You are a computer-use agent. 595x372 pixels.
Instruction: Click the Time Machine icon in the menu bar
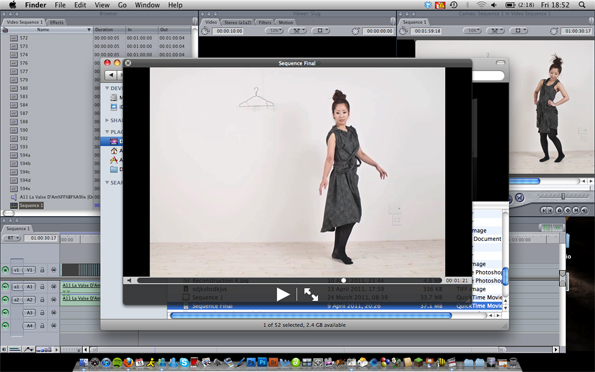click(453, 5)
